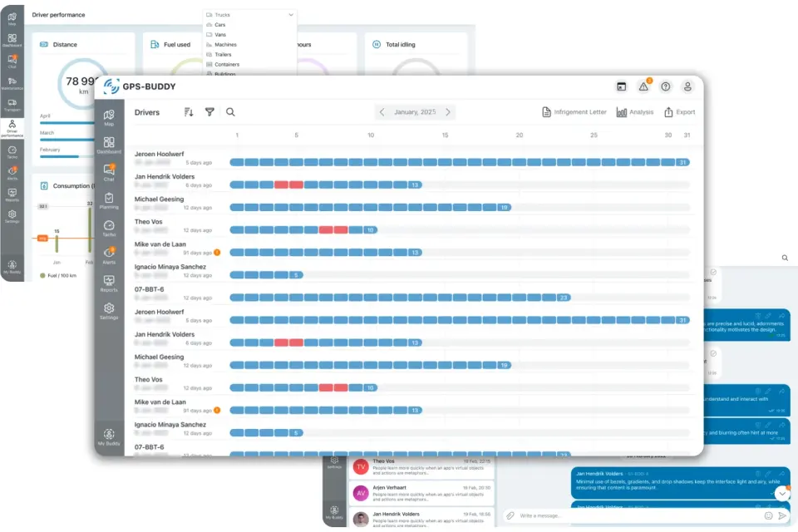Image resolution: width=798 pixels, height=532 pixels.
Task: Search the chat with the magnifier icon
Action: tap(785, 259)
